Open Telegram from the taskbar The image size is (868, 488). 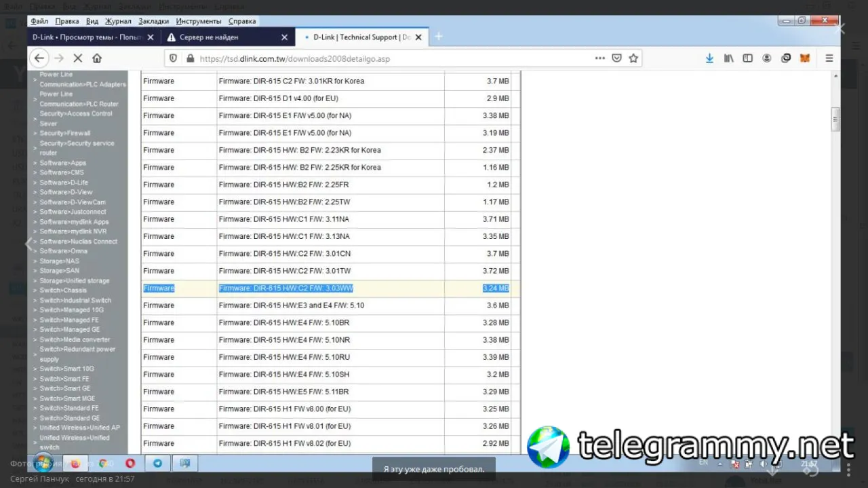coord(157,464)
